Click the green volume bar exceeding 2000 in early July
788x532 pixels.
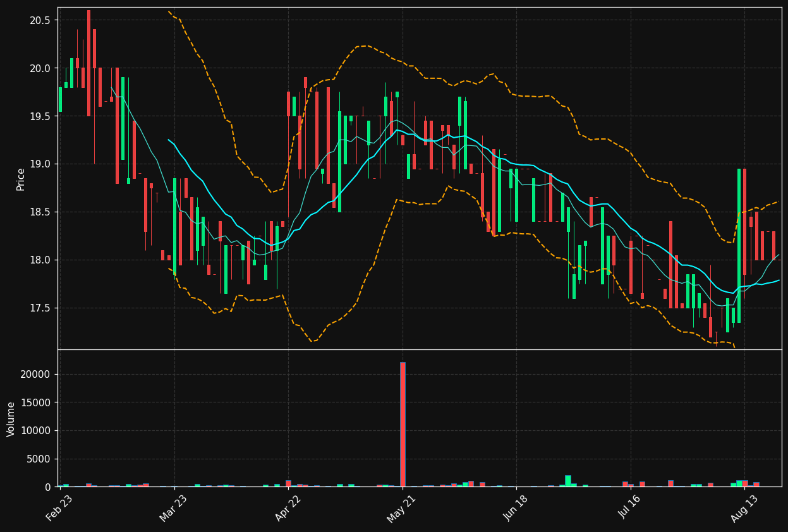(x=568, y=481)
